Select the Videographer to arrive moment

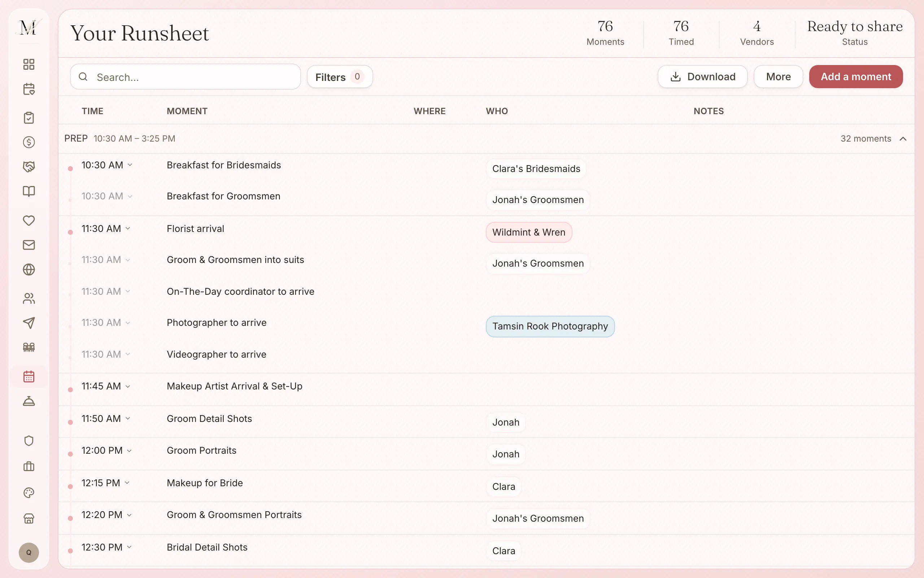pyautogui.click(x=217, y=354)
